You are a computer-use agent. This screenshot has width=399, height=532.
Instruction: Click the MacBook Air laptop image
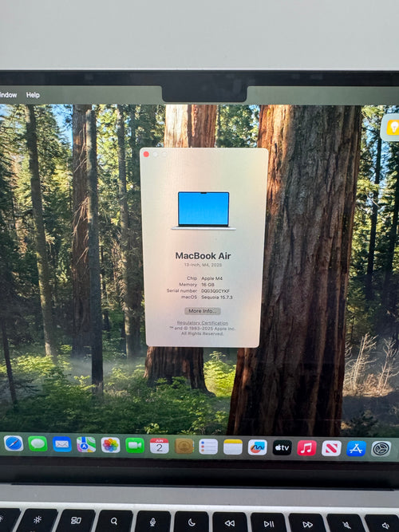(x=203, y=211)
